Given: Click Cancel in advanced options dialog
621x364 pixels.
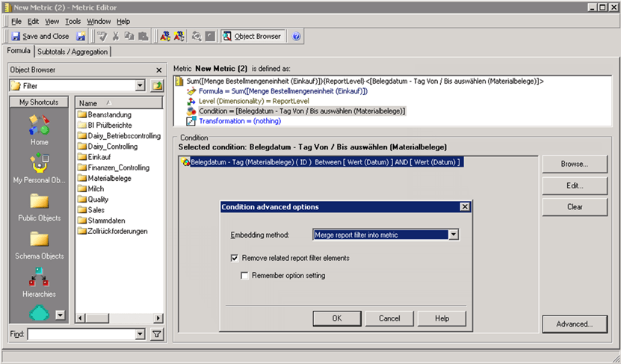Looking at the screenshot, I should click(389, 318).
